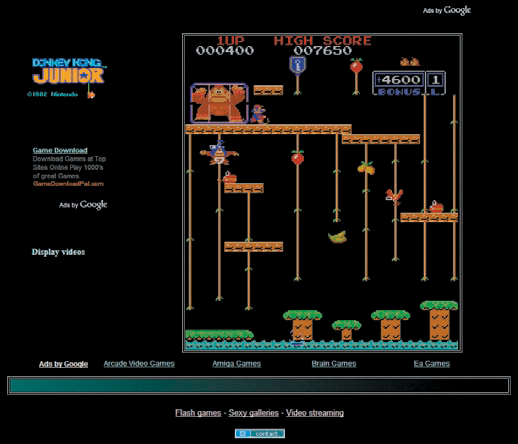Image resolution: width=518 pixels, height=444 pixels.
Task: Click the caged Donkey Kong sprite
Action: click(219, 103)
